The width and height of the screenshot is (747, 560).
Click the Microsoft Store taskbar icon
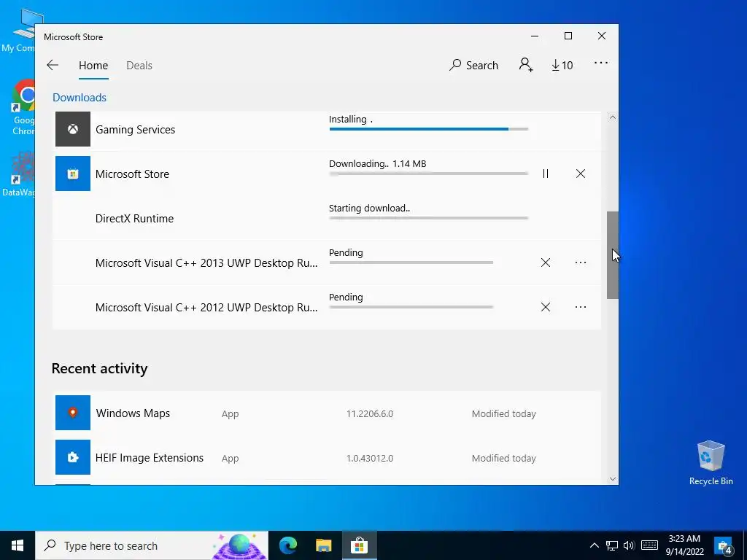359,545
